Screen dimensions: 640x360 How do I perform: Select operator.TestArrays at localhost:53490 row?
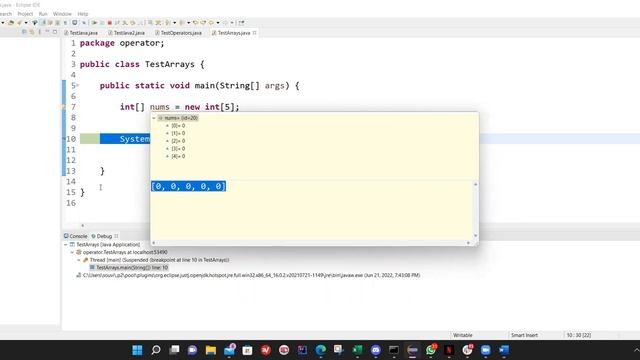click(122, 252)
